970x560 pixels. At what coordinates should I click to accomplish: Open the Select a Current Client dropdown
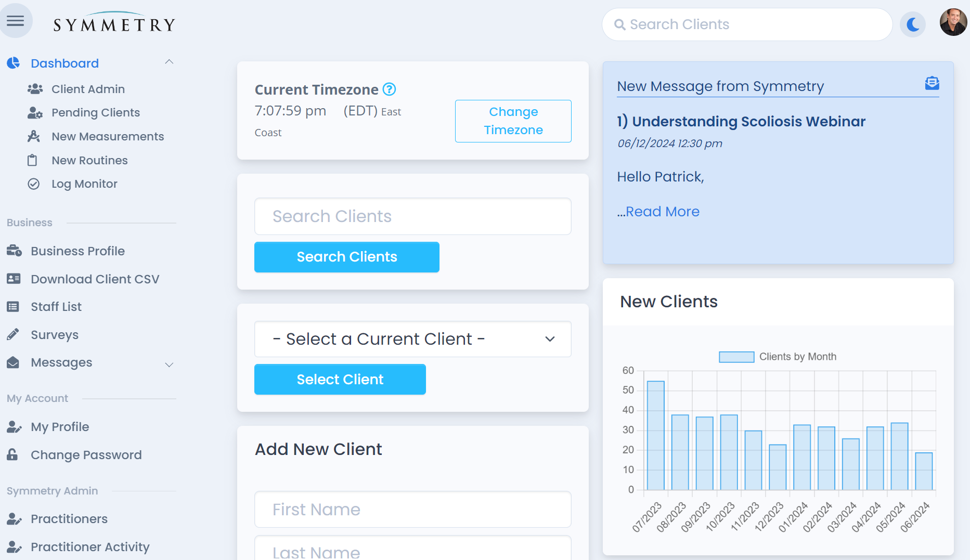(x=412, y=339)
